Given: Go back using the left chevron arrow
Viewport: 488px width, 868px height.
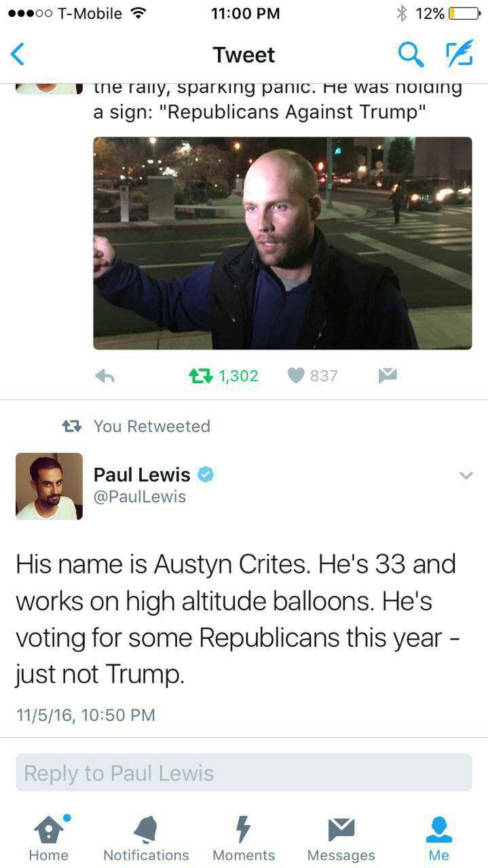Looking at the screenshot, I should 18,54.
